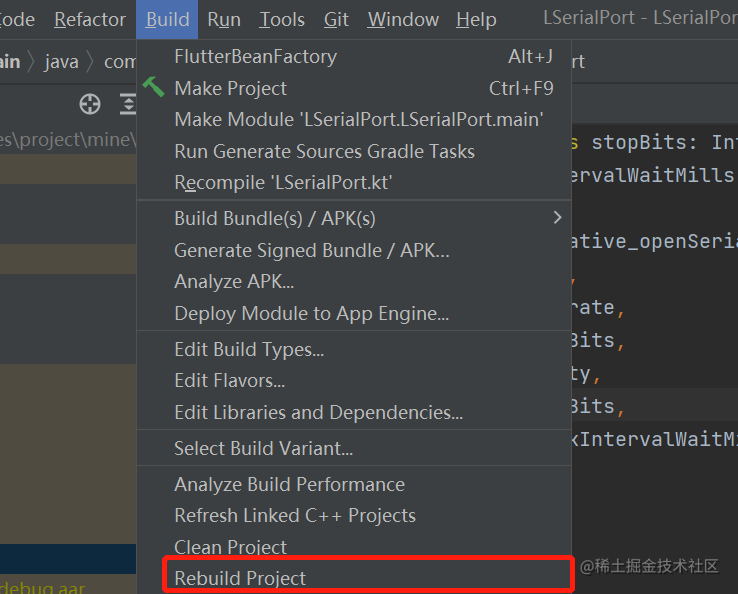
Task: Expand the Build Bundle(s) submenu arrow
Action: (x=558, y=217)
